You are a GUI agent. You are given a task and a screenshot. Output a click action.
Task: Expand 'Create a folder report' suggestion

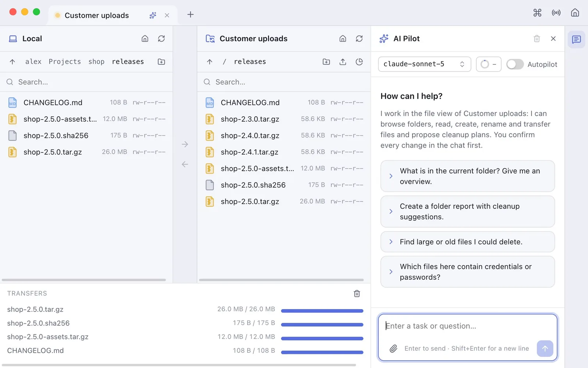pos(467,212)
